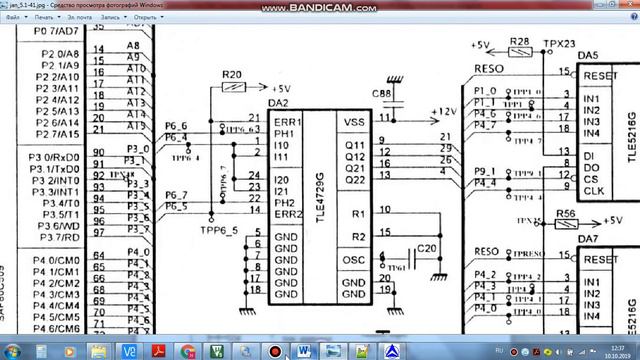Click the RU language indicator
This screenshot has width=640, height=360.
click(499, 351)
